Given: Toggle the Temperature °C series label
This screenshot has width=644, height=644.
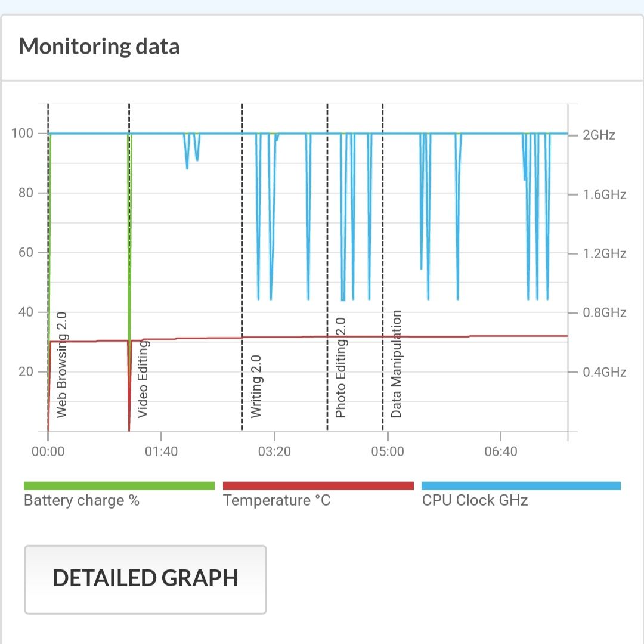Looking at the screenshot, I should [x=277, y=500].
